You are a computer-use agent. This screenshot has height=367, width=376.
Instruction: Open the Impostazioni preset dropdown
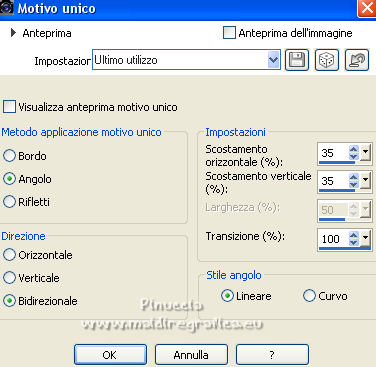(273, 60)
